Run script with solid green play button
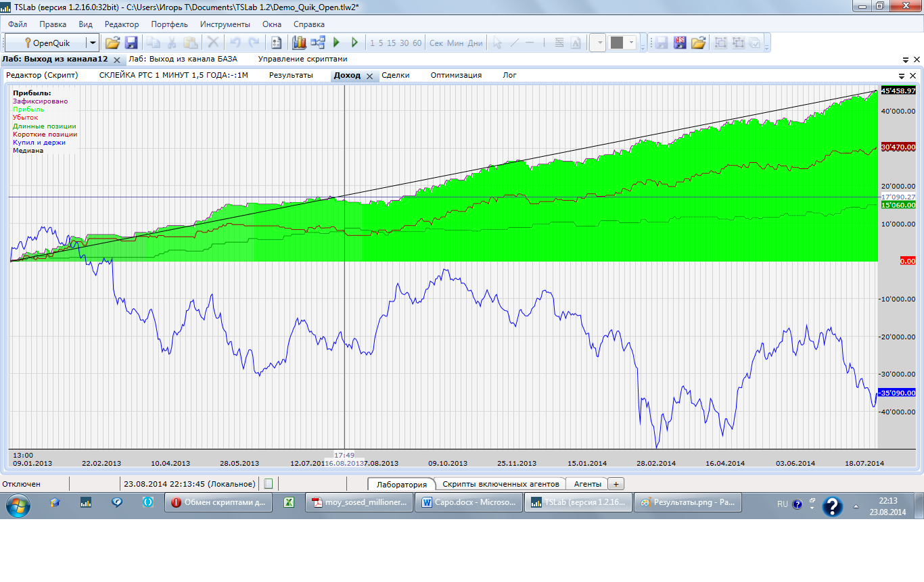924x582 pixels. [336, 43]
